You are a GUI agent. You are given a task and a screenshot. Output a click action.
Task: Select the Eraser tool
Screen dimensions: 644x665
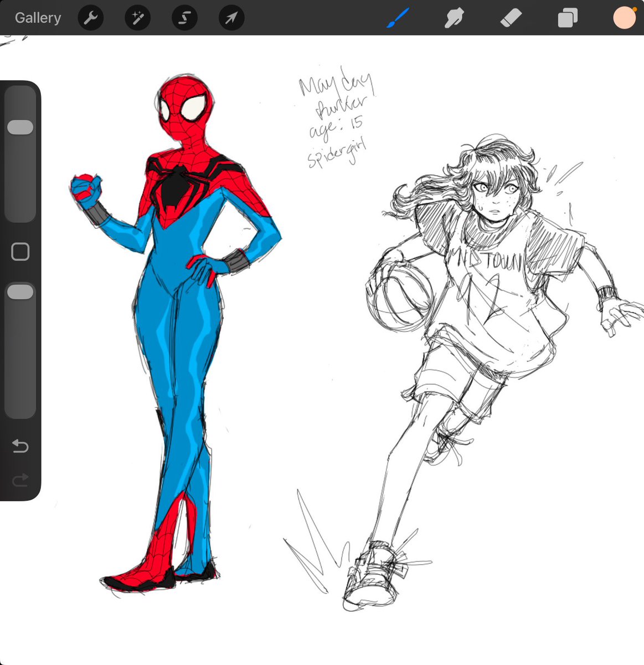[511, 18]
